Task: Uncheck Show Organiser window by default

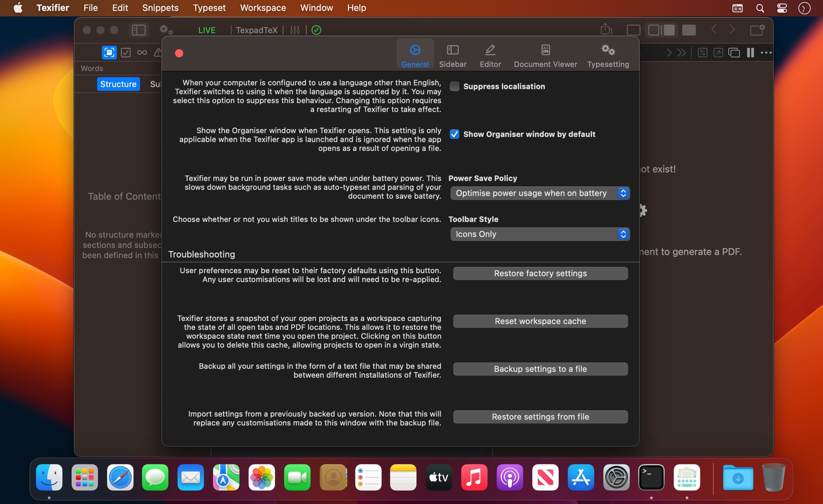Action: [x=454, y=134]
